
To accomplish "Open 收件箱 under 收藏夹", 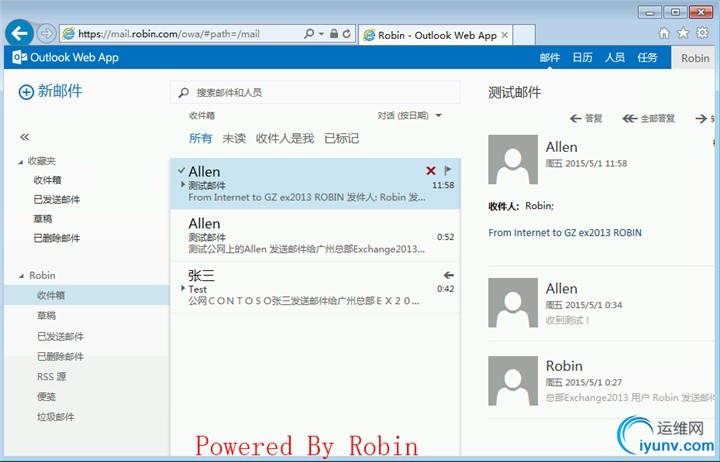I will click(x=47, y=180).
